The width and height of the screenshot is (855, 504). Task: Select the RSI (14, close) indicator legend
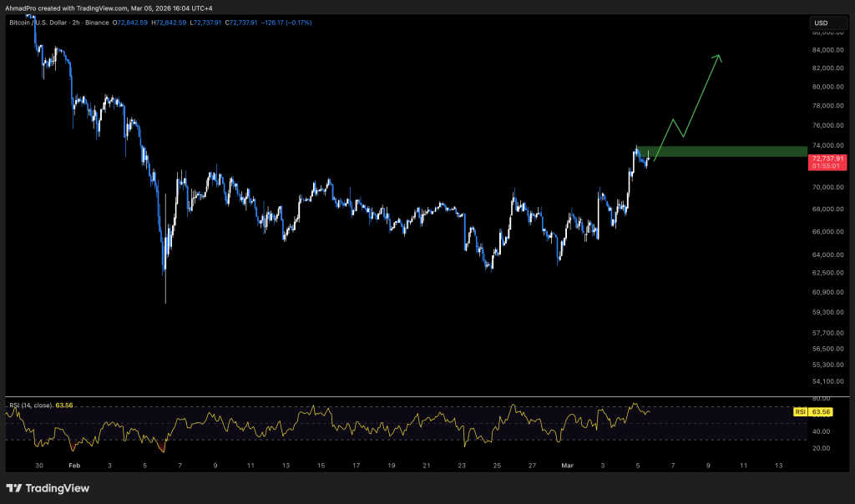click(31, 405)
